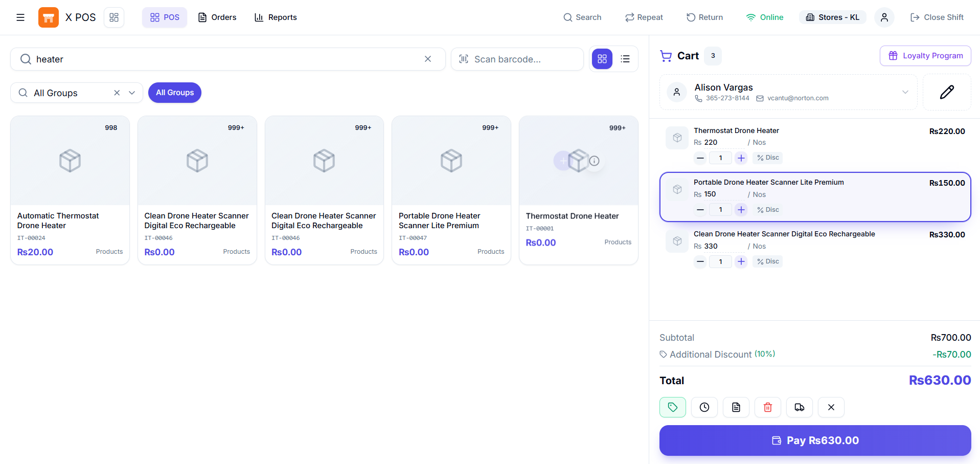
Task: Open the delivery truck option
Action: coord(800,407)
